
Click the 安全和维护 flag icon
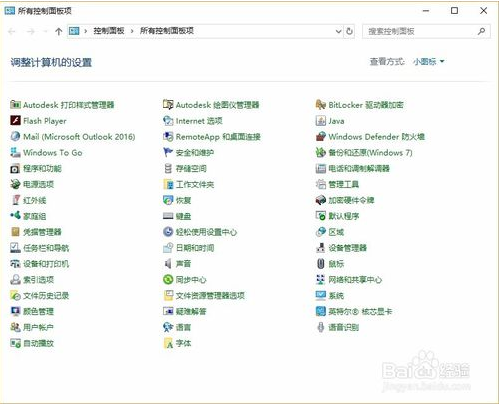point(168,152)
